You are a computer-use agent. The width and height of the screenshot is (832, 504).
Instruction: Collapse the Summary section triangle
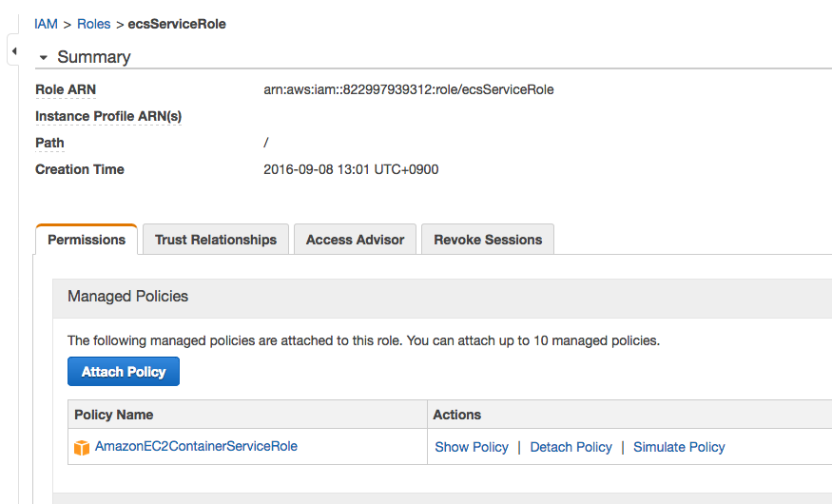pyautogui.click(x=44, y=57)
